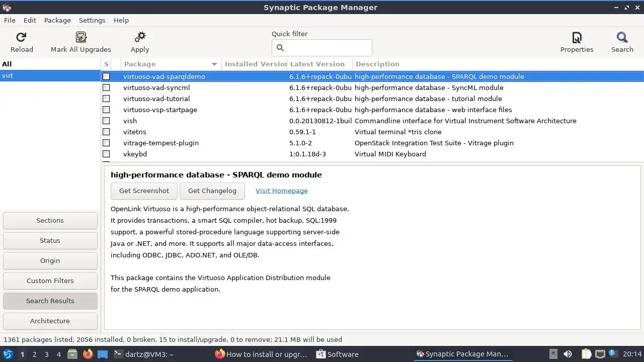Click the Reload toolbar icon

[21, 37]
